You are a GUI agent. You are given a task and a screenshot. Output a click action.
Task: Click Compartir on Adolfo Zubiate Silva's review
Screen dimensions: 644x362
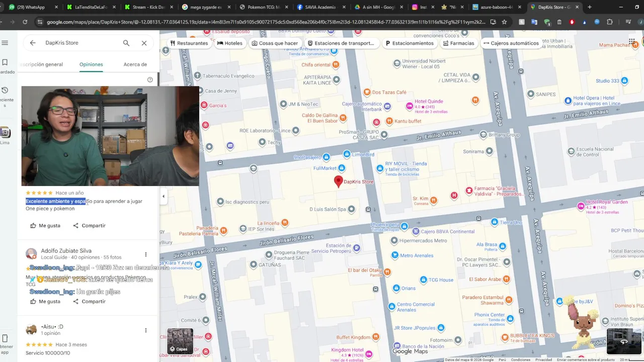(x=89, y=302)
